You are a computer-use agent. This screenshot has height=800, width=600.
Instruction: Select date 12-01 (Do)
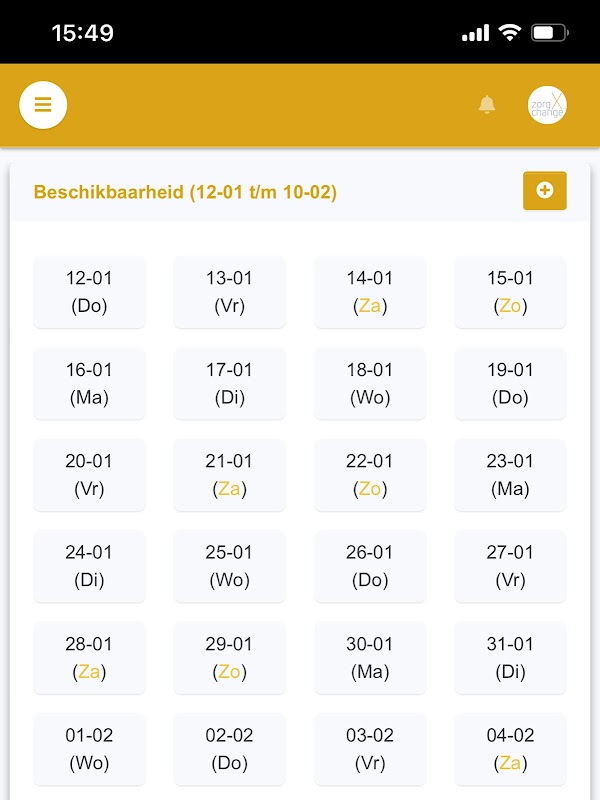click(x=89, y=292)
